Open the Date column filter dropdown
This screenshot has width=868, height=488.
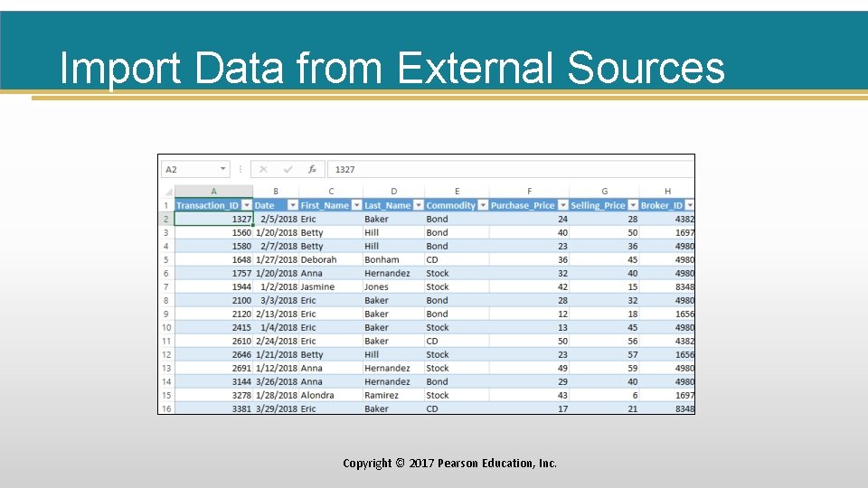tap(293, 205)
